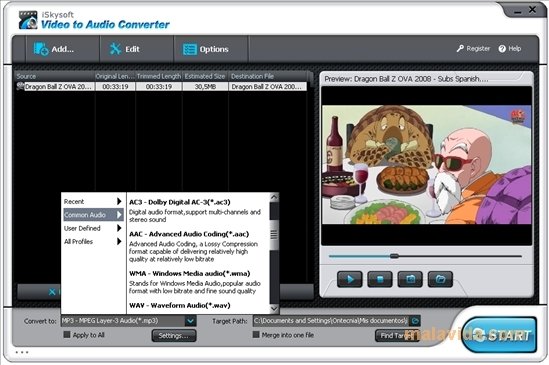Viewport: 549px width, 365px height.
Task: Open the snapshot folder
Action: (440, 279)
